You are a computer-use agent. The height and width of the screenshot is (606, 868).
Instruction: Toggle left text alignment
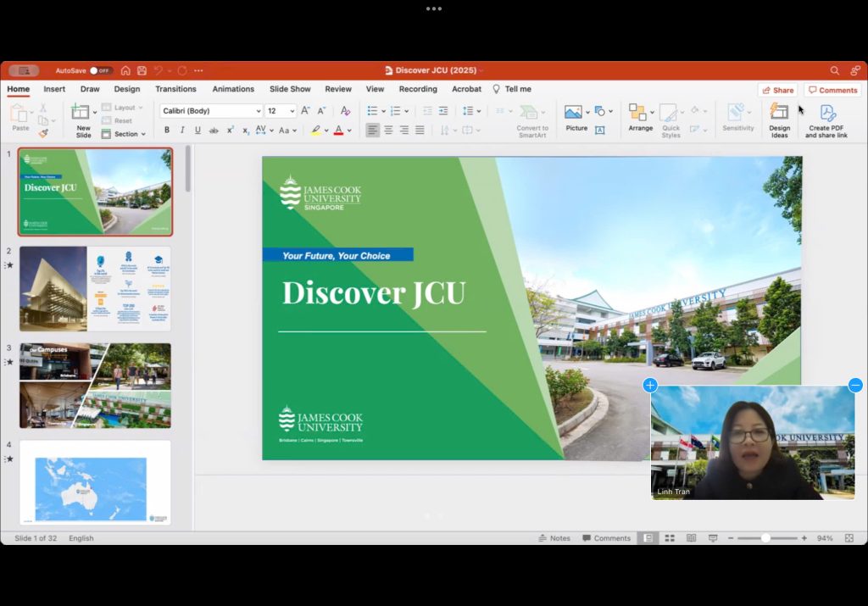click(373, 130)
